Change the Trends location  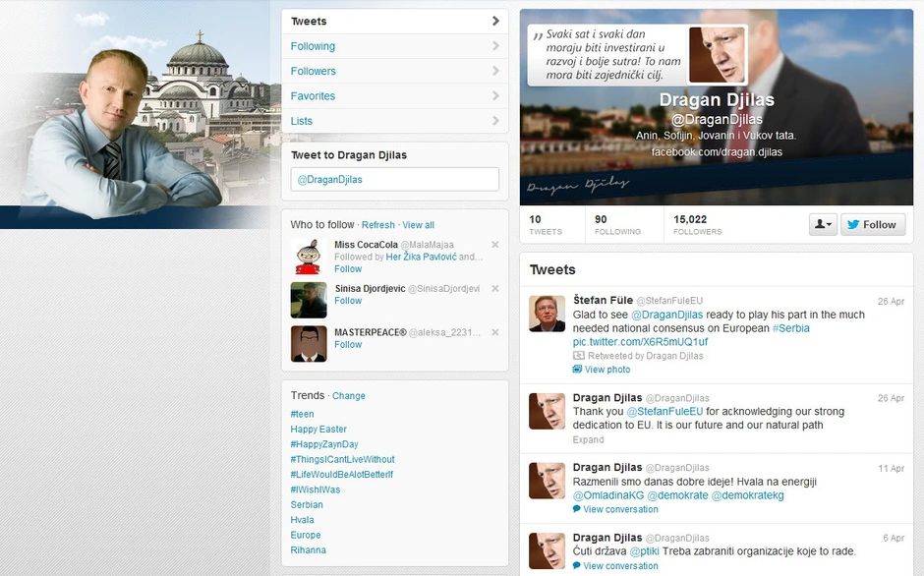pos(349,396)
